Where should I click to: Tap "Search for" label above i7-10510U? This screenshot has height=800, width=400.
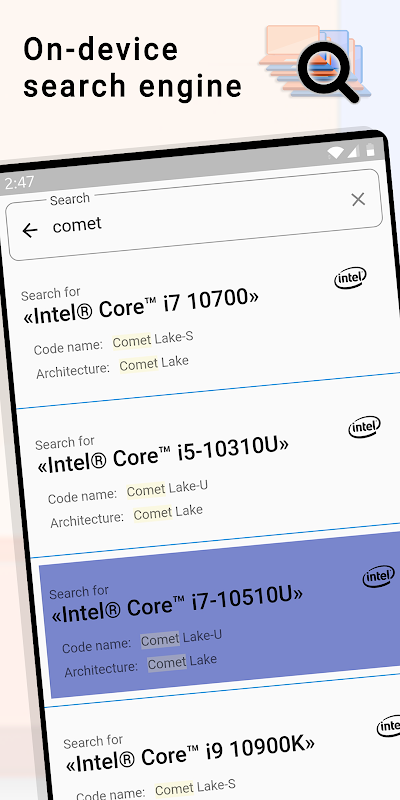pyautogui.click(x=79, y=592)
